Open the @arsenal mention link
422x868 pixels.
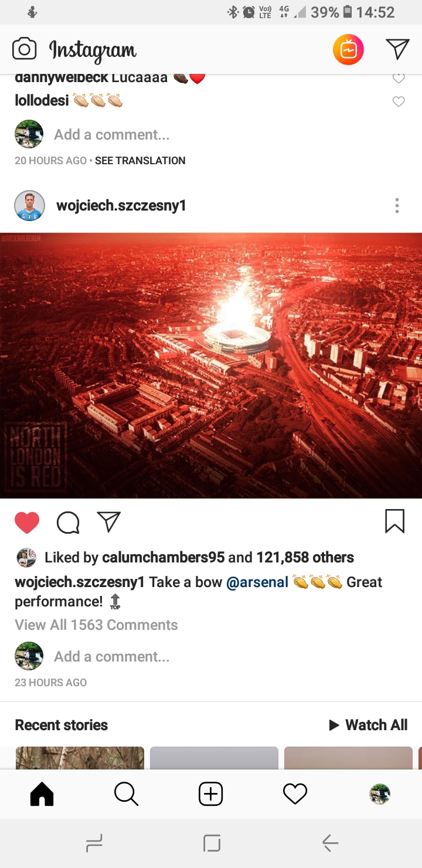257,582
